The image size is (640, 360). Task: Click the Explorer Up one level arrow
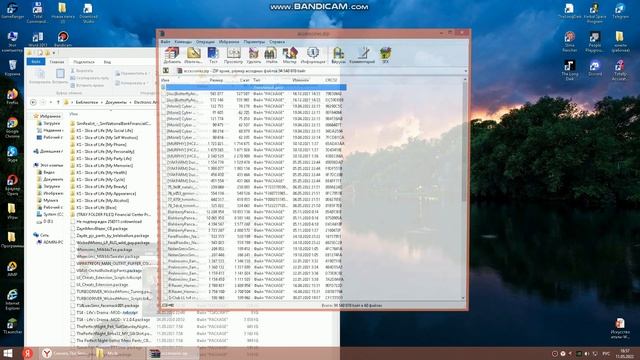(x=58, y=102)
